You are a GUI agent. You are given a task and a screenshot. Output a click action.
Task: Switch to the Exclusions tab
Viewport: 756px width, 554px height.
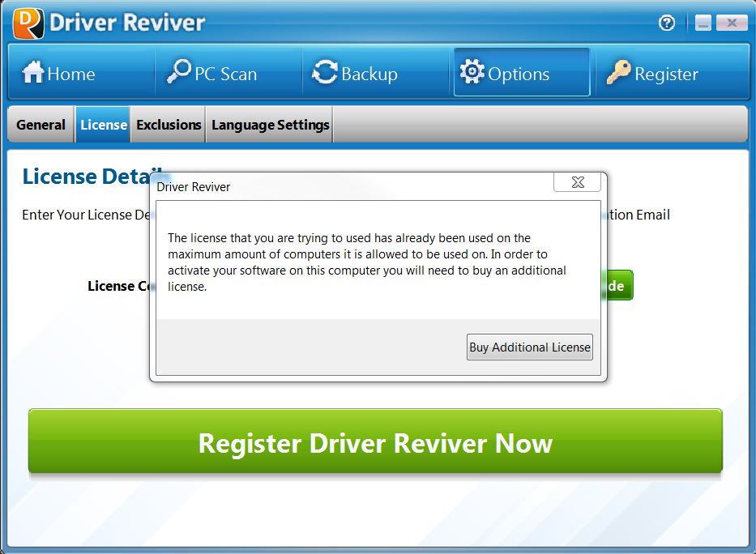pos(169,125)
